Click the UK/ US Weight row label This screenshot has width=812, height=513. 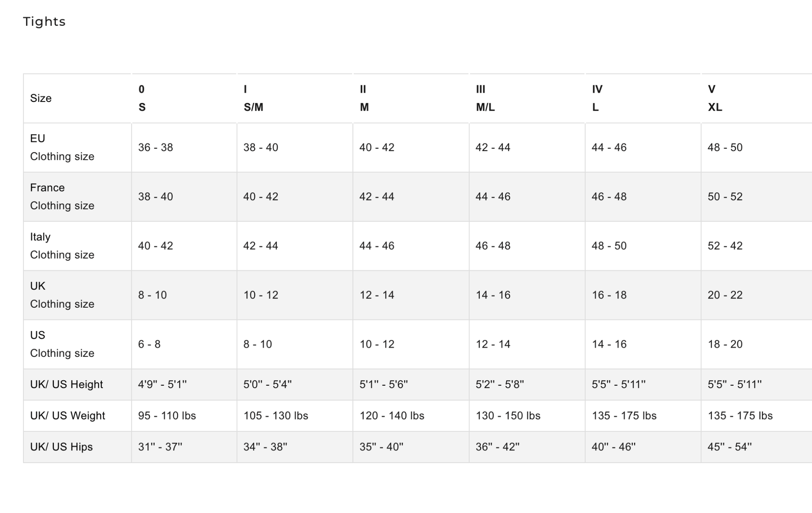pos(67,416)
